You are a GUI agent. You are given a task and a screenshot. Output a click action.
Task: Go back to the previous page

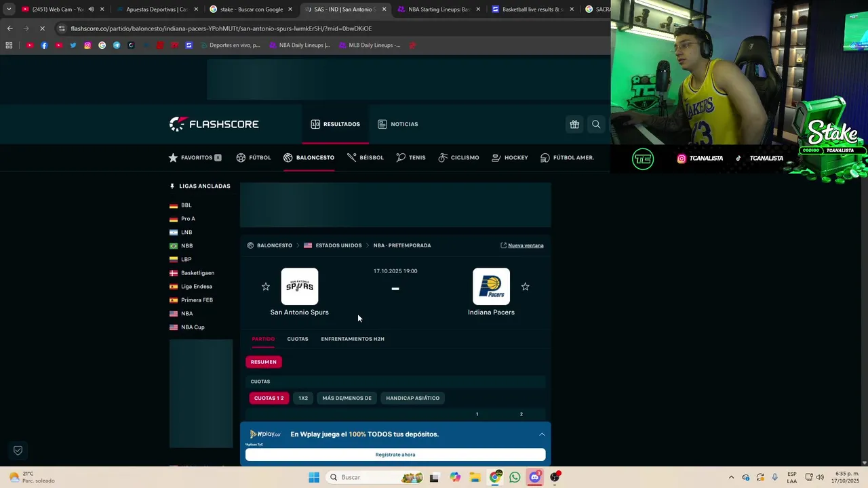pos(9,28)
